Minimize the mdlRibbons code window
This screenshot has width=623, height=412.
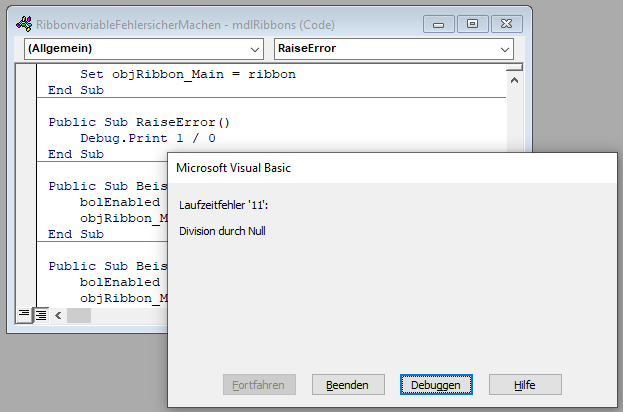(437, 23)
